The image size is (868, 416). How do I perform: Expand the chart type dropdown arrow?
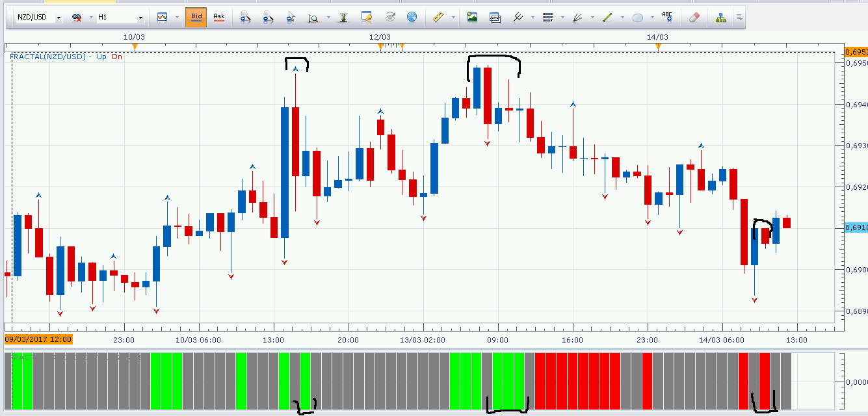[x=176, y=18]
